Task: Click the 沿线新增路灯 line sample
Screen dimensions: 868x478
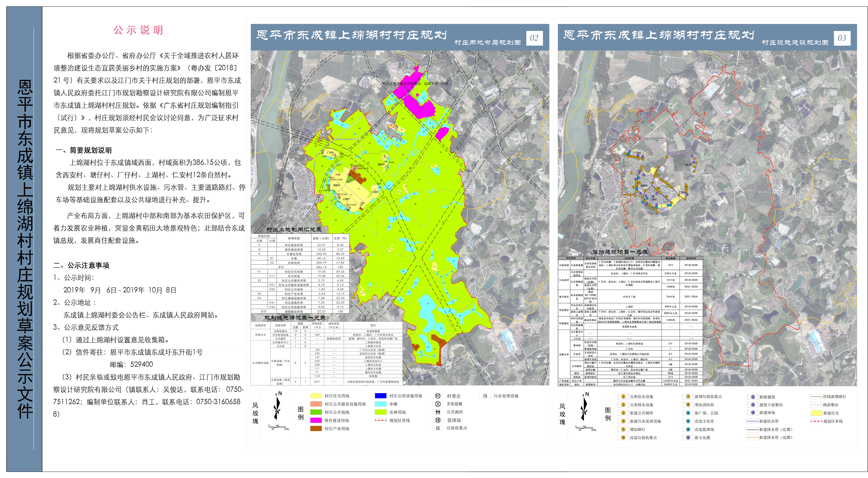Action: click(x=816, y=397)
